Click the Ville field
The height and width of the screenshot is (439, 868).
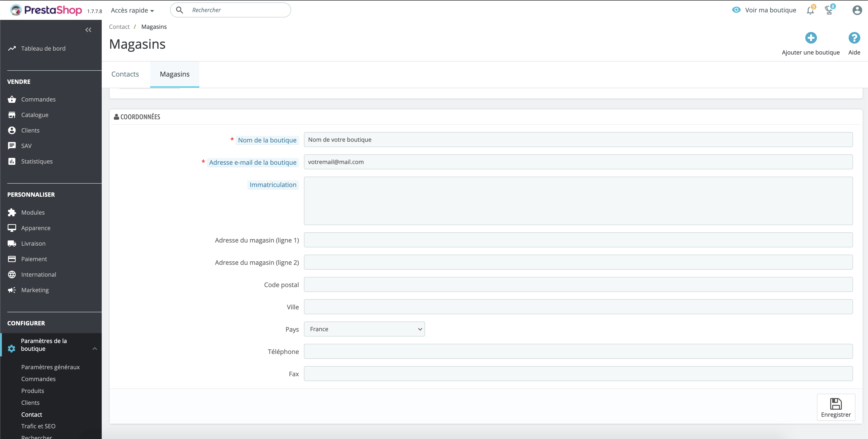click(x=578, y=307)
